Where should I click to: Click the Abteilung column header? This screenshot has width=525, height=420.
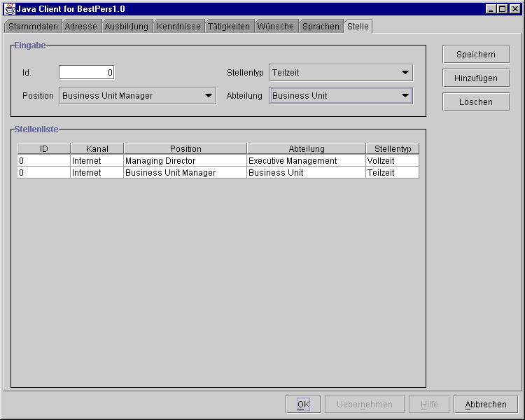pyautogui.click(x=307, y=149)
